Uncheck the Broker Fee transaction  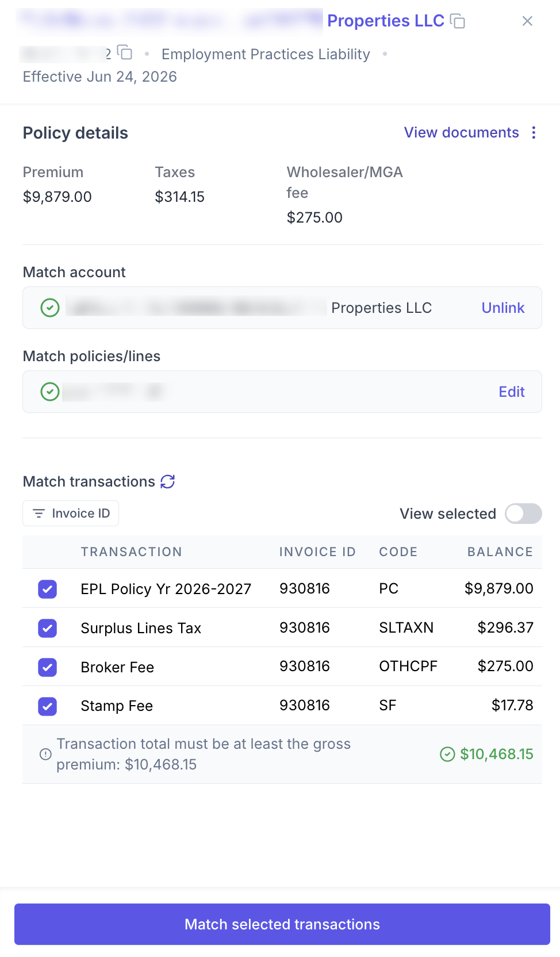click(x=48, y=667)
